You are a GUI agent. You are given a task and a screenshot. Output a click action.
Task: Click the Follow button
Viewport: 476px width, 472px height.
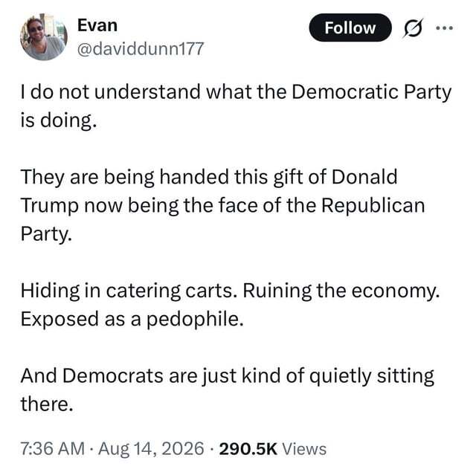pos(350,28)
